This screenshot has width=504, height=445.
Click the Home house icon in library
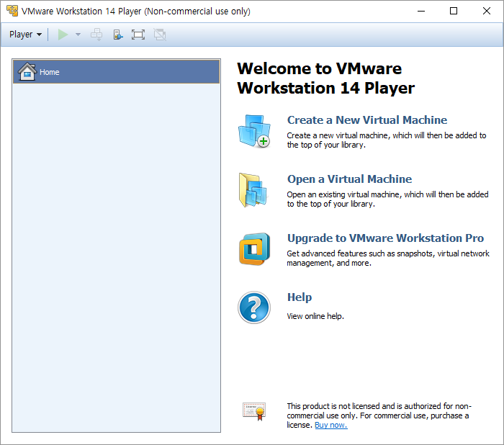pos(27,71)
